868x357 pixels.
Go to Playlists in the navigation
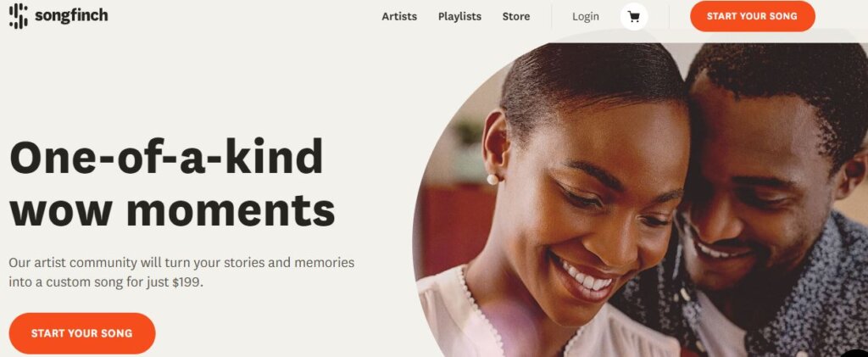[459, 17]
